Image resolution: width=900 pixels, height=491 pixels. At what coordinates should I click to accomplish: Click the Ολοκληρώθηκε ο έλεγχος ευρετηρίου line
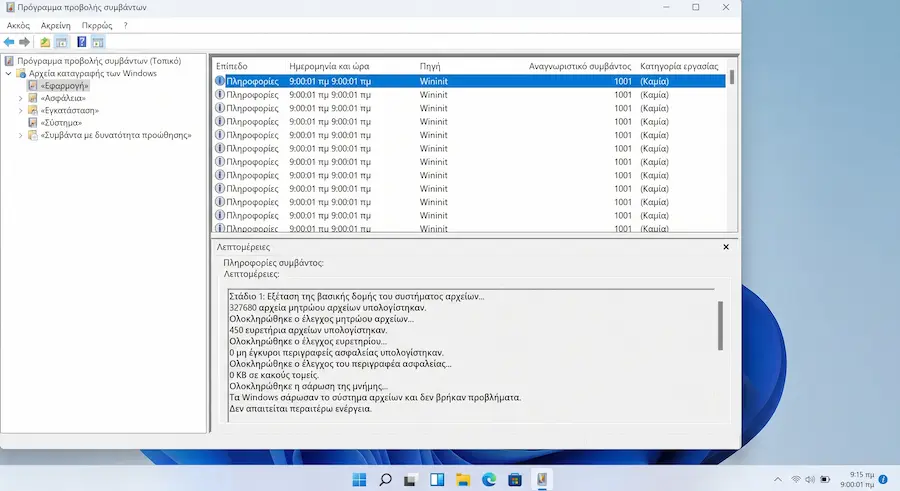point(308,342)
